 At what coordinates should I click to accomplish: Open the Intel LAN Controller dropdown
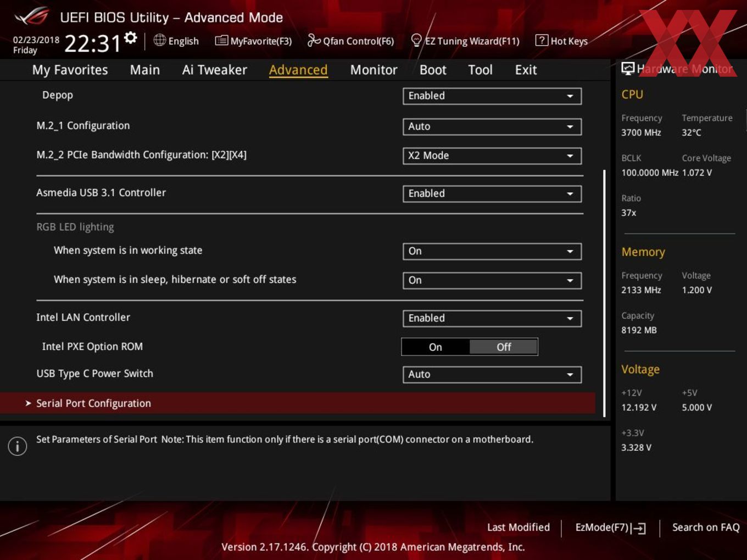492,318
